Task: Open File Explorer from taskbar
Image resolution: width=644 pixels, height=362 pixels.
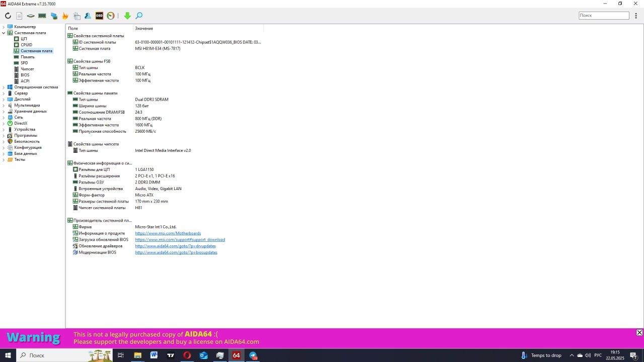Action: coord(137,355)
